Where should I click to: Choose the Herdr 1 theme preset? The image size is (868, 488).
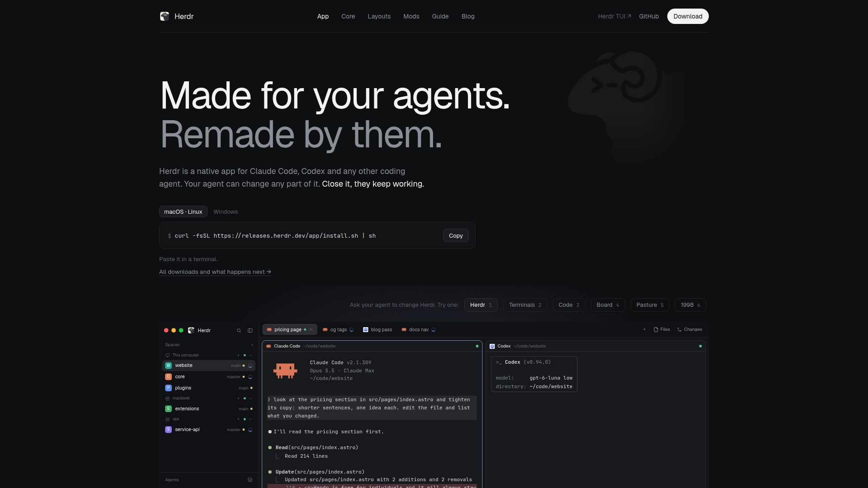(x=481, y=305)
